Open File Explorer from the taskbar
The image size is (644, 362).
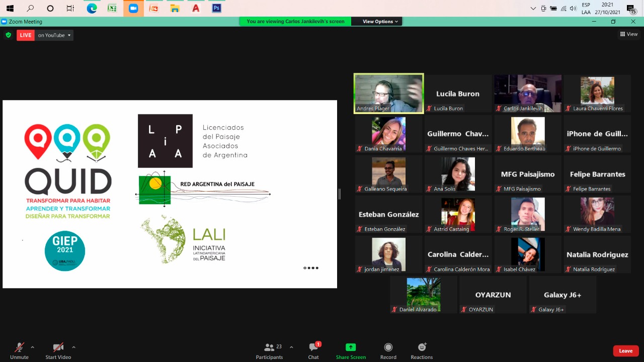click(x=175, y=9)
